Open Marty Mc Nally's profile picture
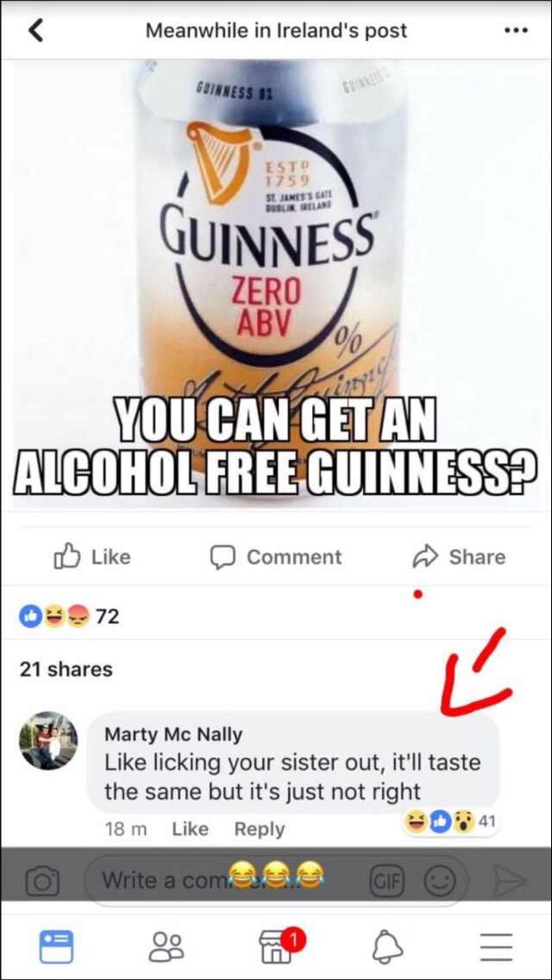Viewport: 552px width, 980px height. coord(48,741)
